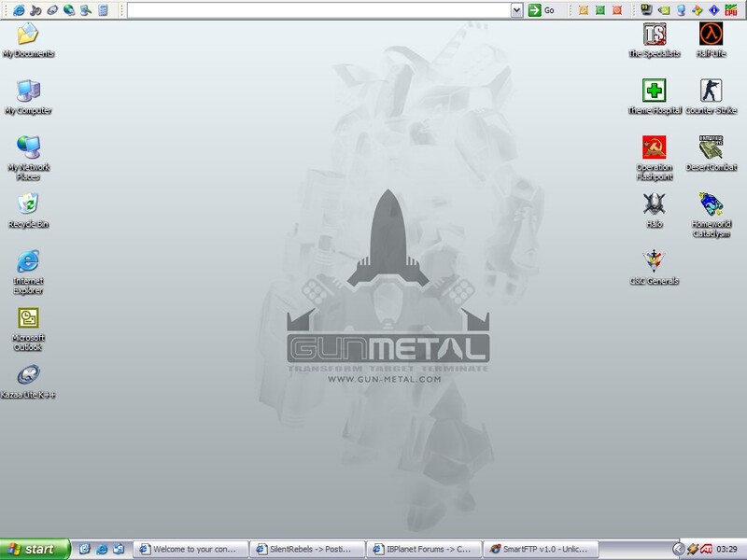Click the orange square toolbar icon
The width and height of the screenshot is (747, 560).
583,10
